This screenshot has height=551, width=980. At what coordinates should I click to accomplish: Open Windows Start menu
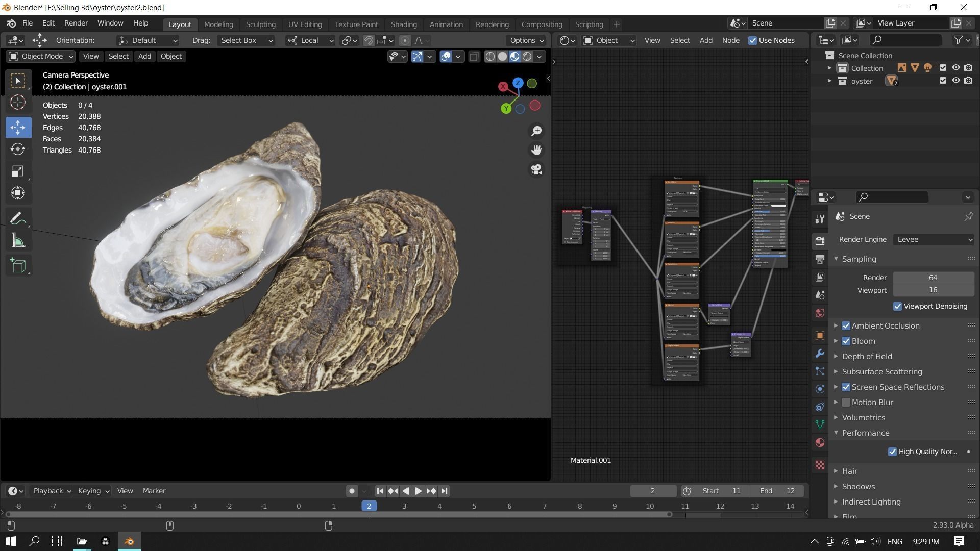click(x=11, y=541)
